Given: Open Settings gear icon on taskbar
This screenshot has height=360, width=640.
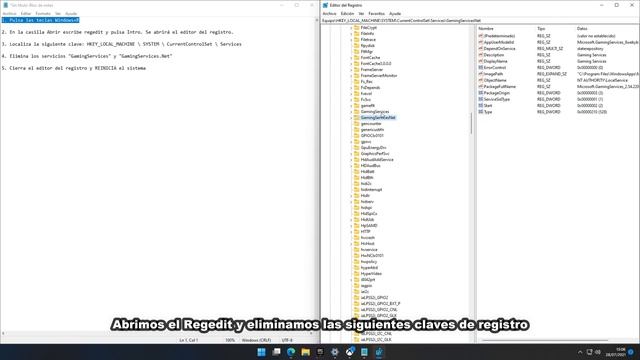Looking at the screenshot, I should click(x=335, y=352).
